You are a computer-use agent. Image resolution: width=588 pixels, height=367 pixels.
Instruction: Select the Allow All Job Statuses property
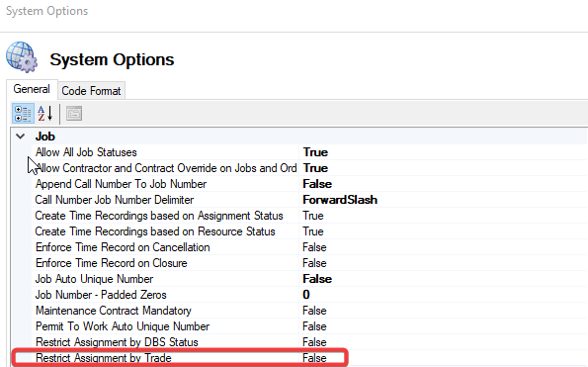tap(86, 152)
